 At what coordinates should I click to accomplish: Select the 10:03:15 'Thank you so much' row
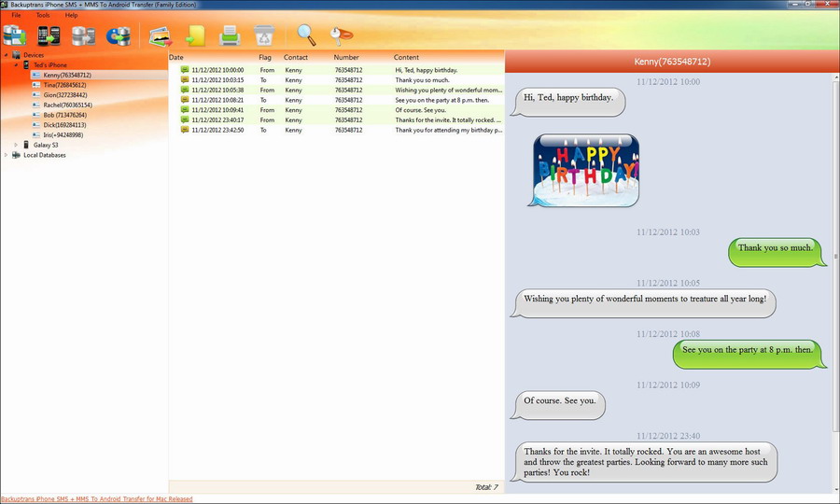click(x=336, y=80)
